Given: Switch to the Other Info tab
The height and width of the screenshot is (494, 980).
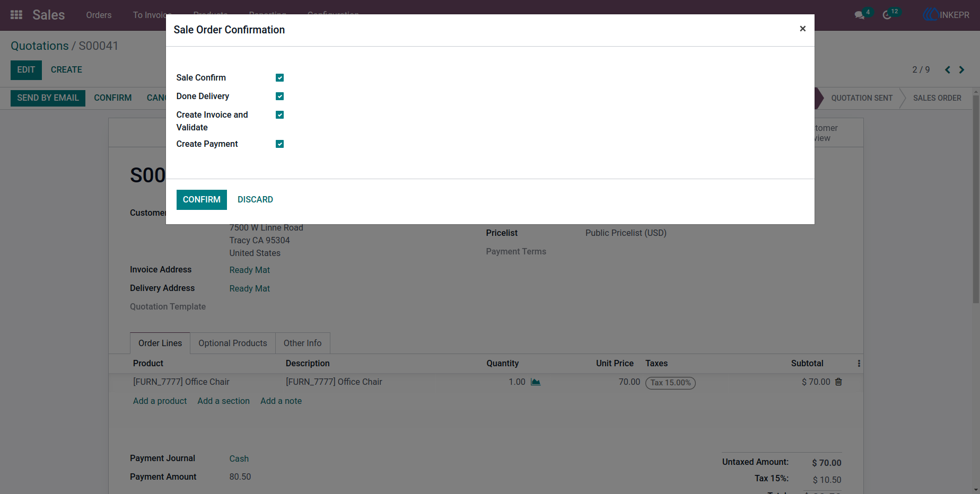Looking at the screenshot, I should [x=302, y=343].
